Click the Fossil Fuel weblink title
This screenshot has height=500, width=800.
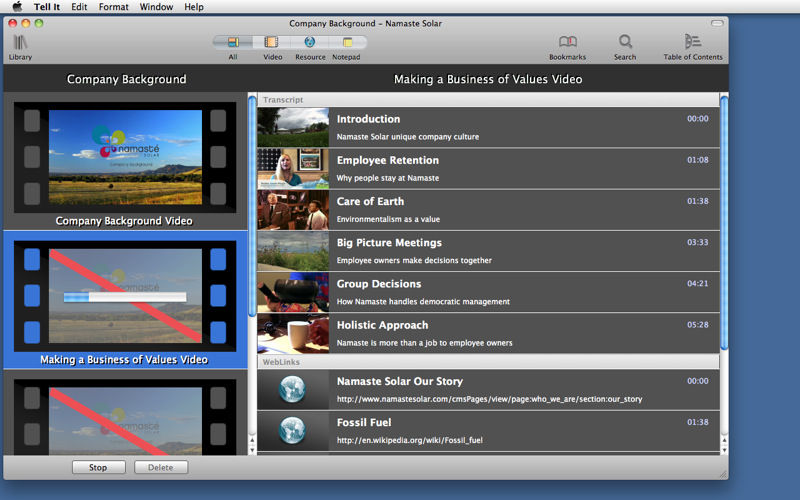[364, 422]
